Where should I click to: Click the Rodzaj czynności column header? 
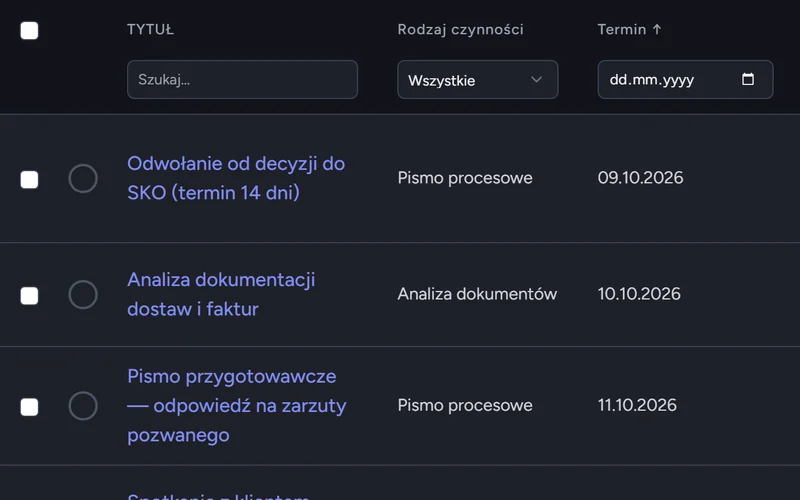460,30
